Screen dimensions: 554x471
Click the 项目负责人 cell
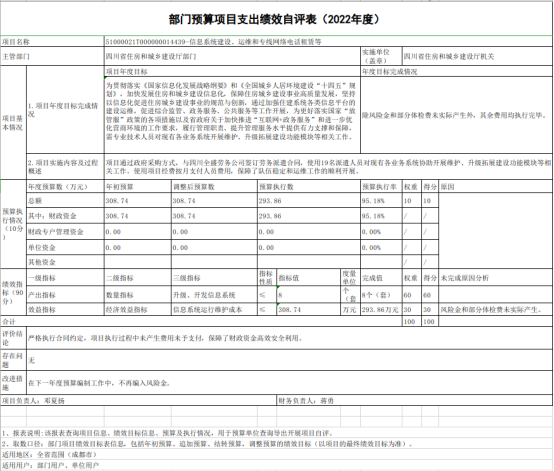(x=138, y=401)
